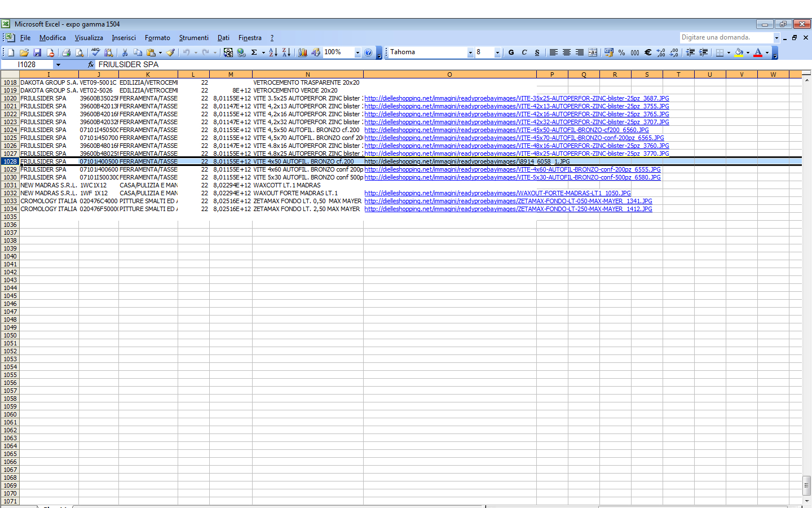Merge and center cells
Image resolution: width=812 pixels, height=508 pixels.
pyautogui.click(x=593, y=52)
